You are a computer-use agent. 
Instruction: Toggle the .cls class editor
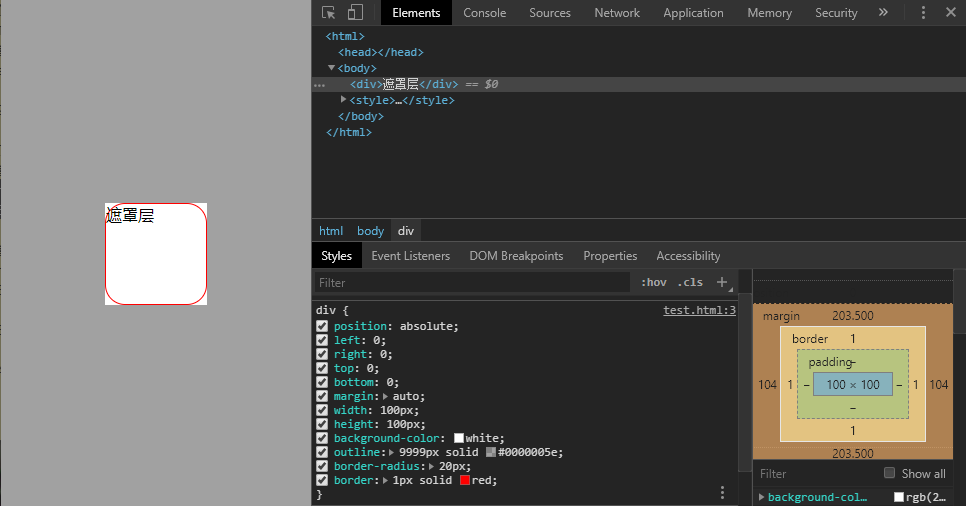point(690,282)
